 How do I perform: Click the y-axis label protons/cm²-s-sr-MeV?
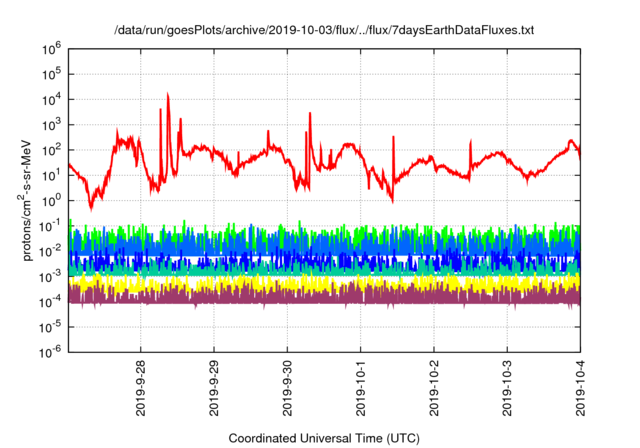click(30, 200)
